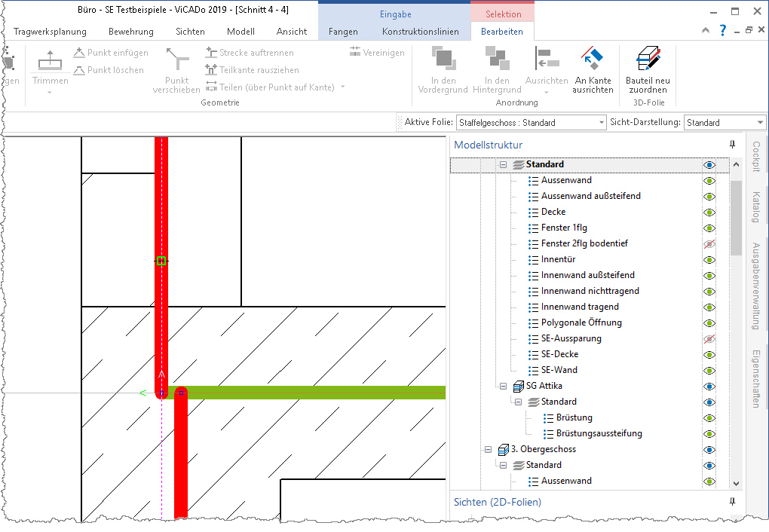Click the Decke list icon
This screenshot has width=769, height=532.
(x=533, y=212)
